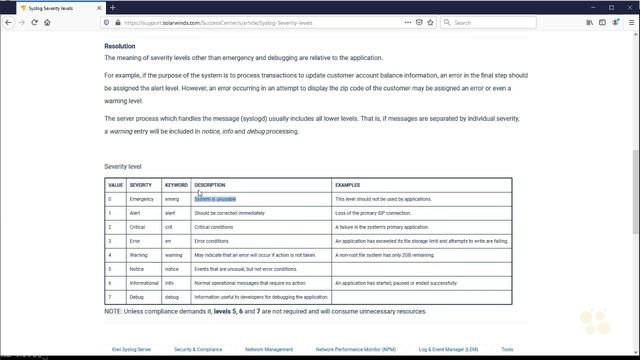Reload the current page
Image resolution: width=640 pixels, height=360 pixels.
(x=34, y=23)
